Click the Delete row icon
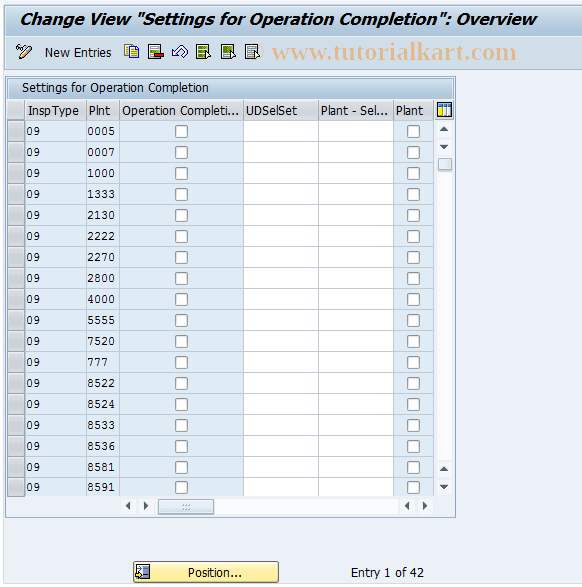582x587 pixels. click(x=155, y=52)
